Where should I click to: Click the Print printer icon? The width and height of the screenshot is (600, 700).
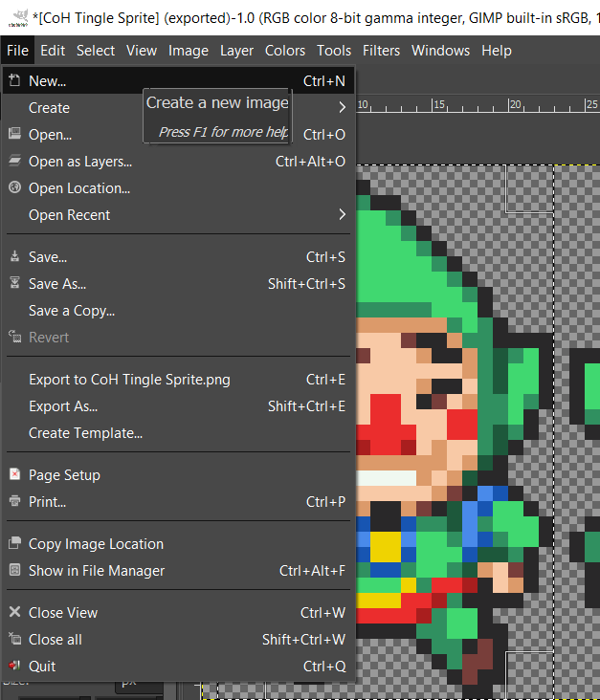tap(14, 501)
